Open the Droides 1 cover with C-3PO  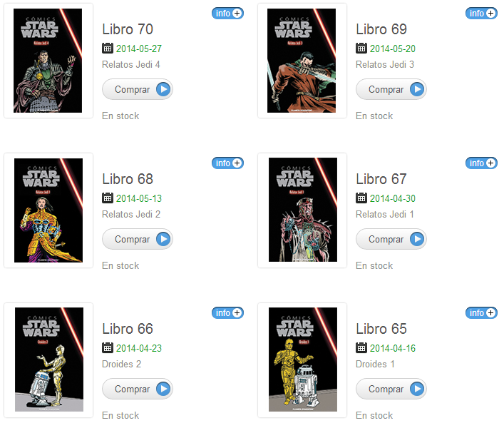click(x=303, y=360)
